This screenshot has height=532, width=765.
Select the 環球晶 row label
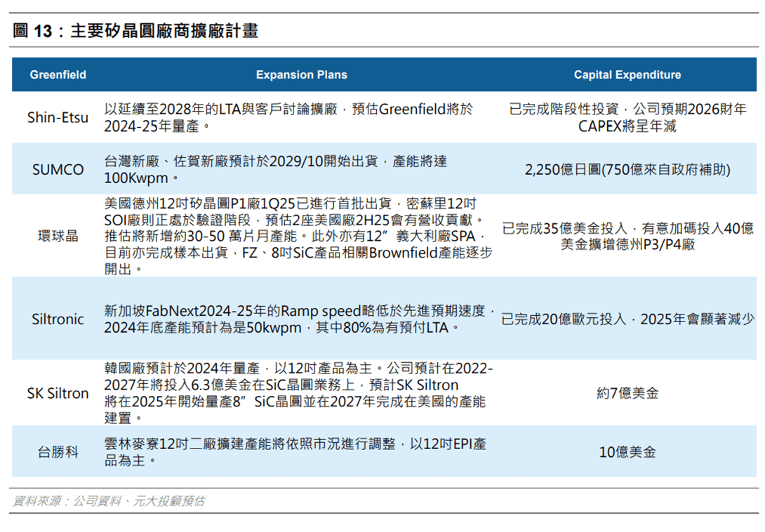(58, 237)
